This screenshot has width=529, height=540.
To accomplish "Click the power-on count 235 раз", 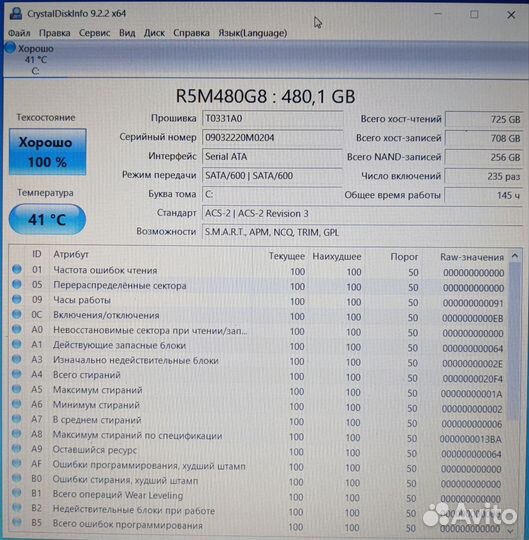I will [x=484, y=176].
